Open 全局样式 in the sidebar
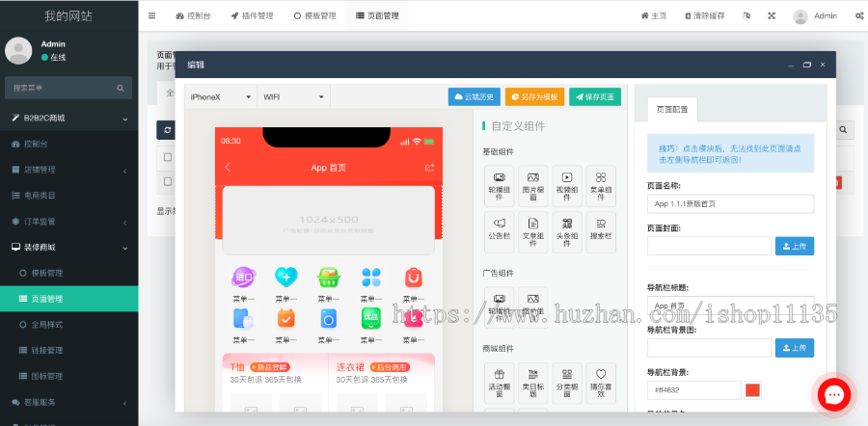Image resolution: width=868 pixels, height=426 pixels. [x=69, y=325]
